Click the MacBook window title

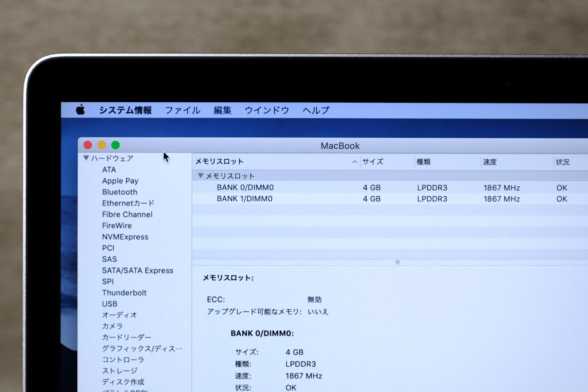coord(340,146)
